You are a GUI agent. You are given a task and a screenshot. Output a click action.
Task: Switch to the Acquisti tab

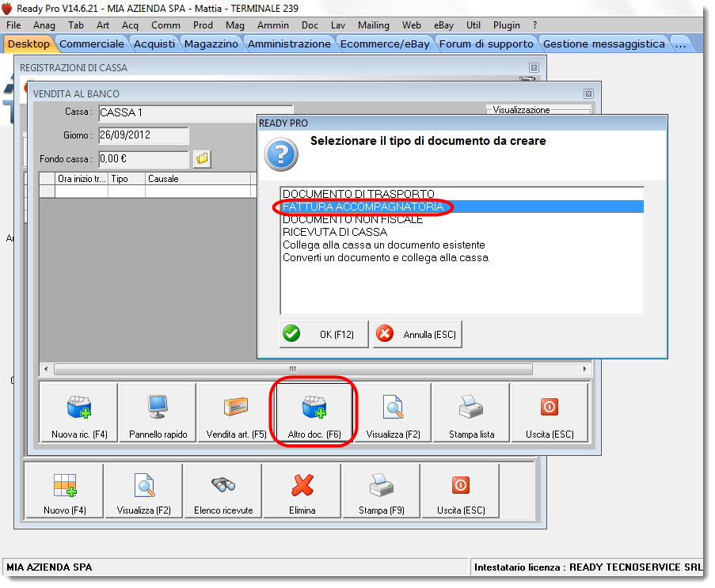[154, 44]
